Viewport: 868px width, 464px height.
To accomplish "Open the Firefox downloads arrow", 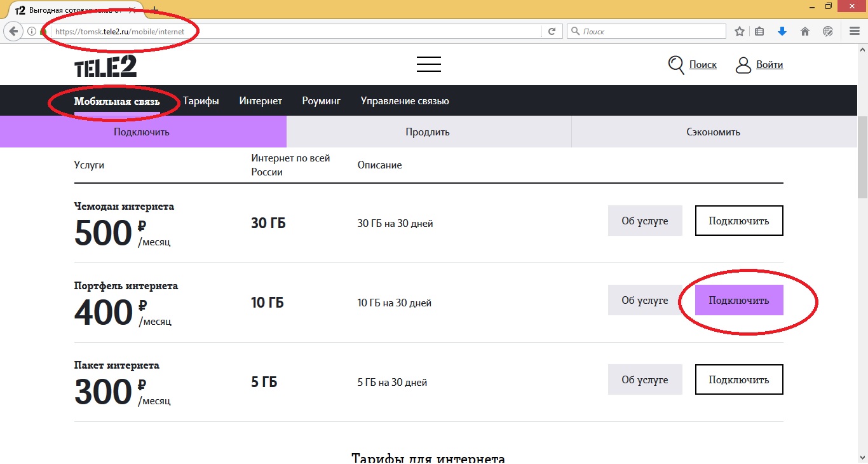I will click(782, 31).
